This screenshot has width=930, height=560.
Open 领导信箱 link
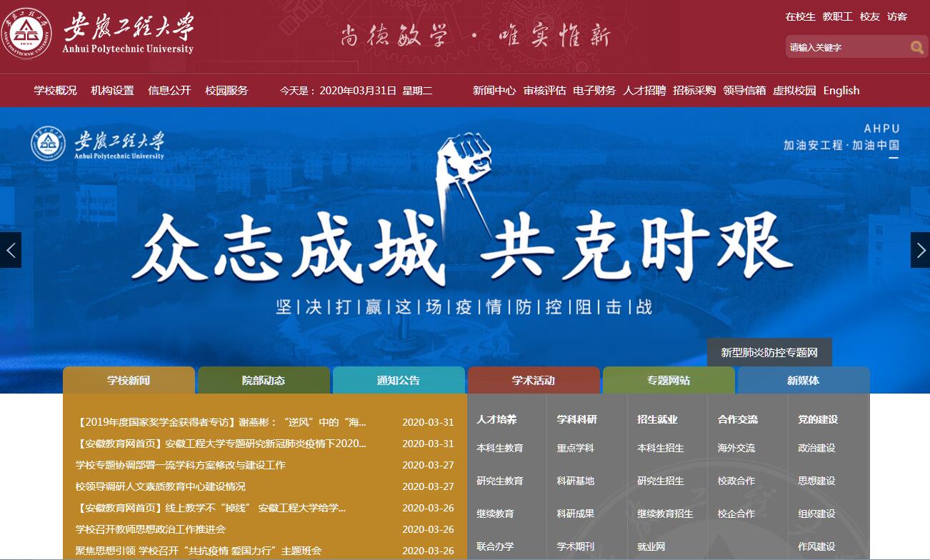pos(744,91)
